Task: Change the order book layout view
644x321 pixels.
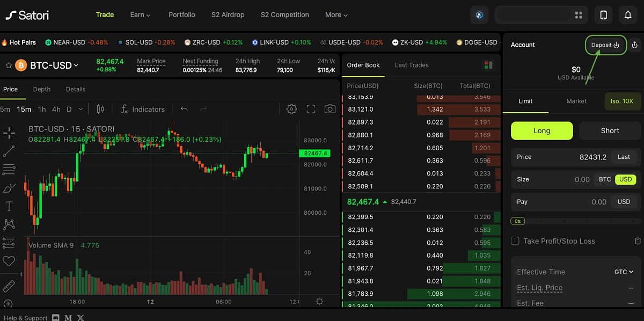Action: coord(488,65)
